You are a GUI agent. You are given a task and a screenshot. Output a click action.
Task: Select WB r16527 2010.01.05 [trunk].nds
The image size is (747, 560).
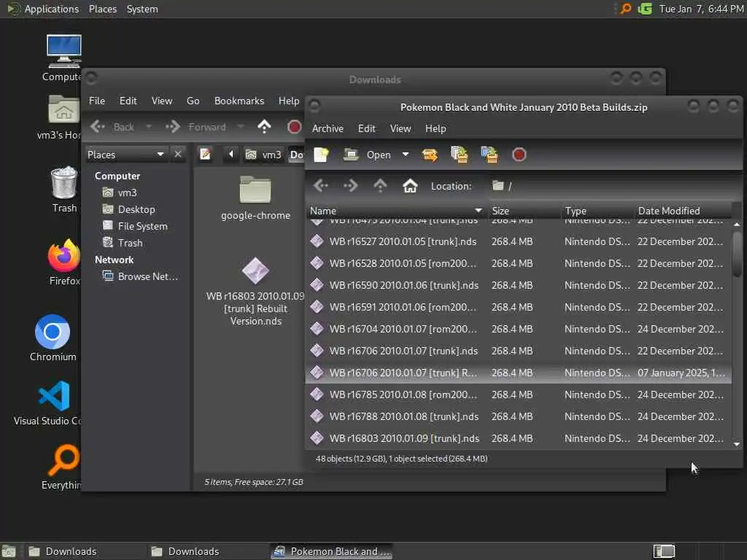point(519,241)
